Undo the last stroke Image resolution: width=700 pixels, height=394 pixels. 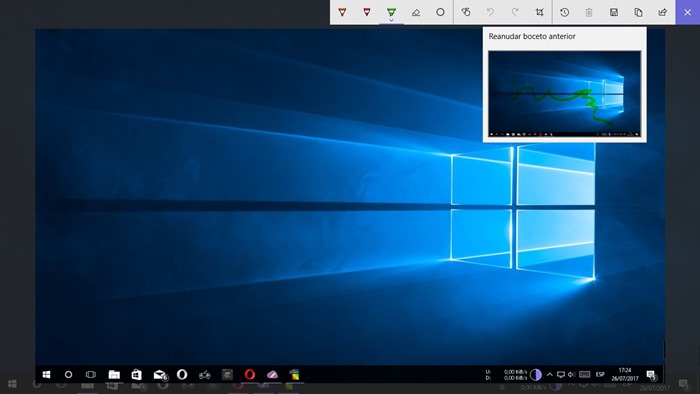coord(491,12)
